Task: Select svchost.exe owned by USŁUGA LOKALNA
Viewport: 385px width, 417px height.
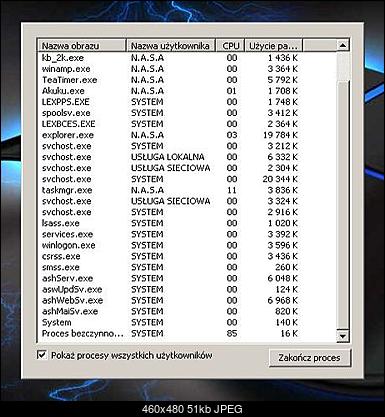Action: coord(170,157)
